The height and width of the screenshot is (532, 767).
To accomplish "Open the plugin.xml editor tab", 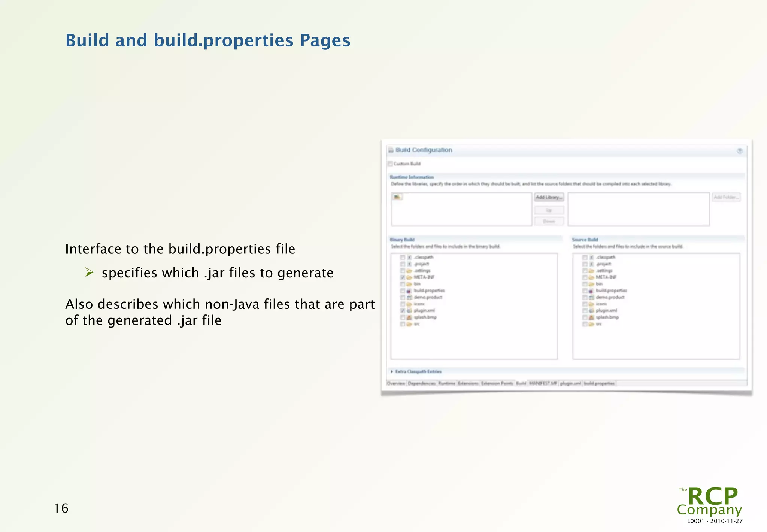I will click(570, 383).
